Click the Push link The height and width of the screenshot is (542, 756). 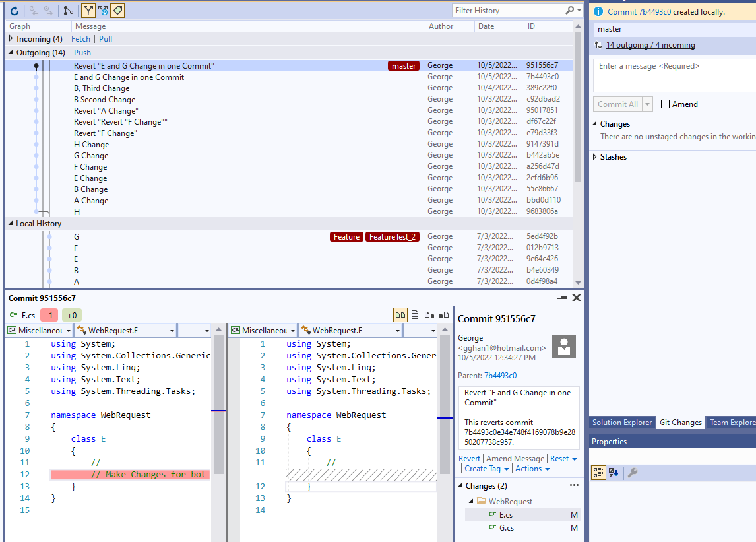click(x=82, y=53)
